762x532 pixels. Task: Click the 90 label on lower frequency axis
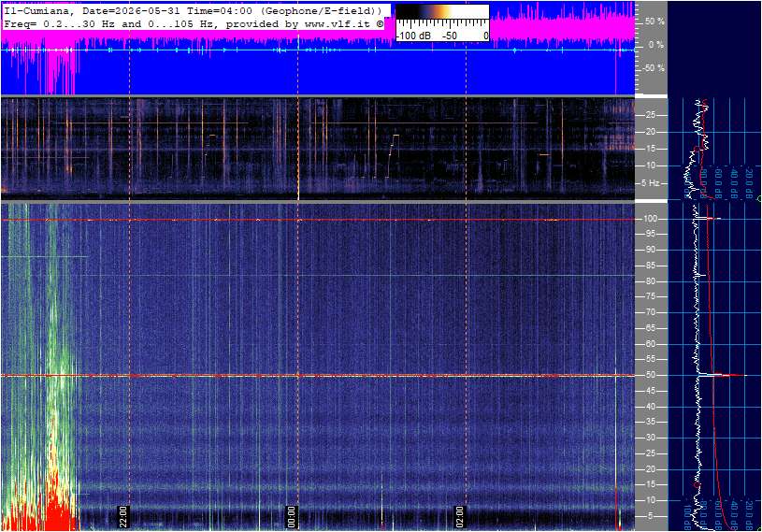click(x=650, y=250)
